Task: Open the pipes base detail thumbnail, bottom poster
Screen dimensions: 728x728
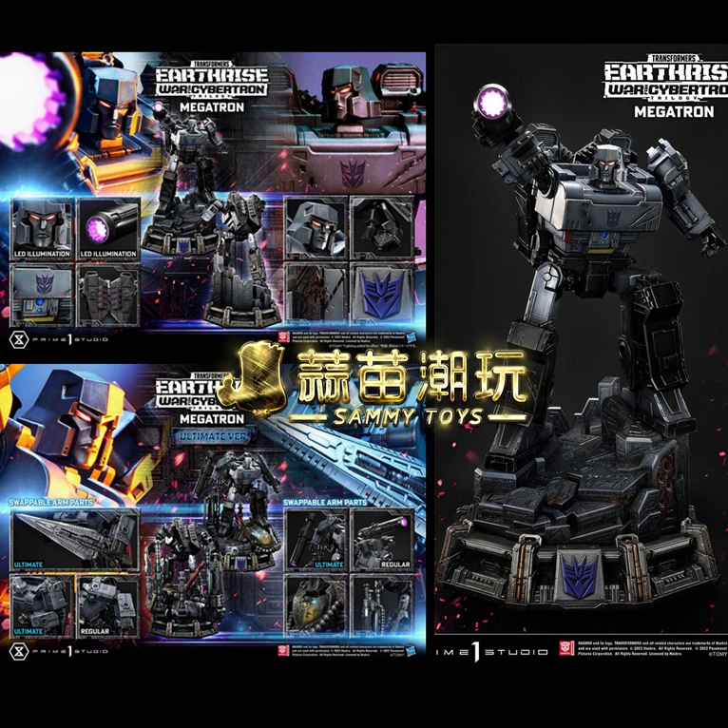Action: coord(382,605)
